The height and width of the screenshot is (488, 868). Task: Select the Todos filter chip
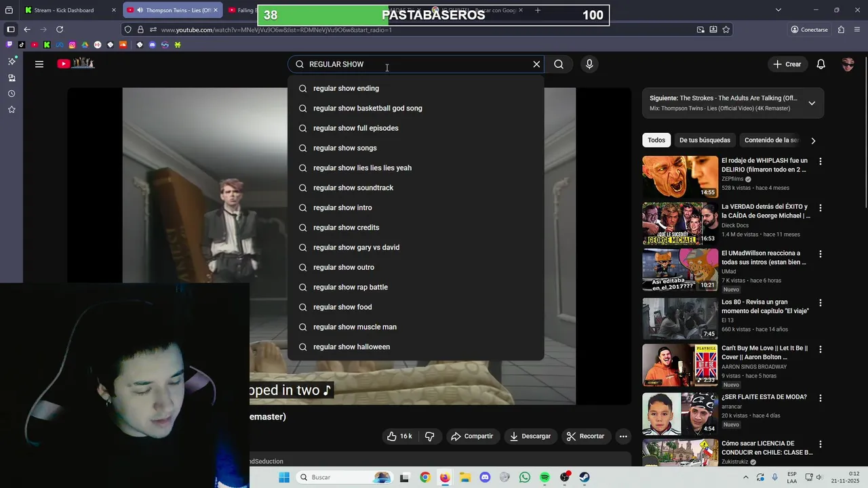tap(656, 140)
